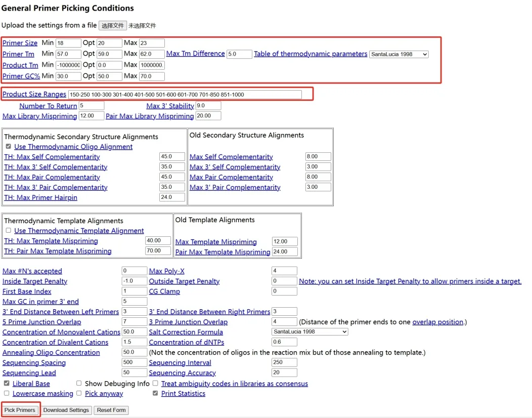
Task: Click Max 3' Stability value field
Action: (x=208, y=106)
